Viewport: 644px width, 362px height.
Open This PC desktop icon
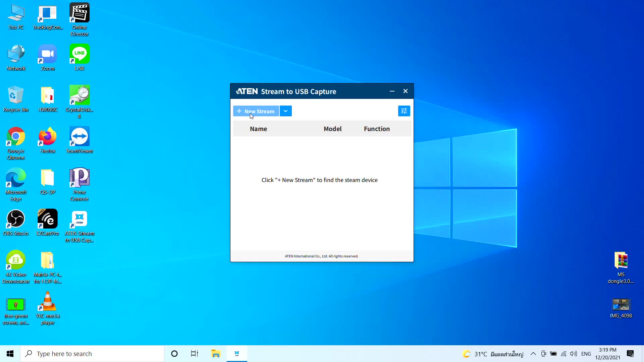coord(16,17)
